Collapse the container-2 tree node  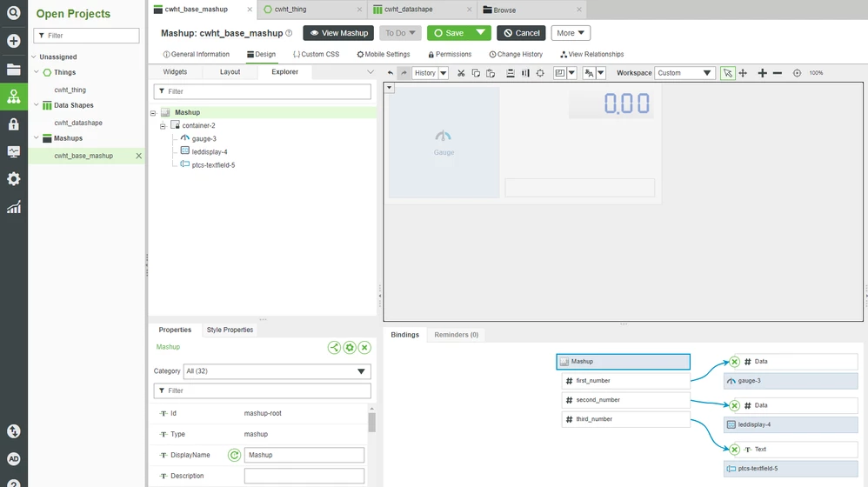tap(163, 126)
